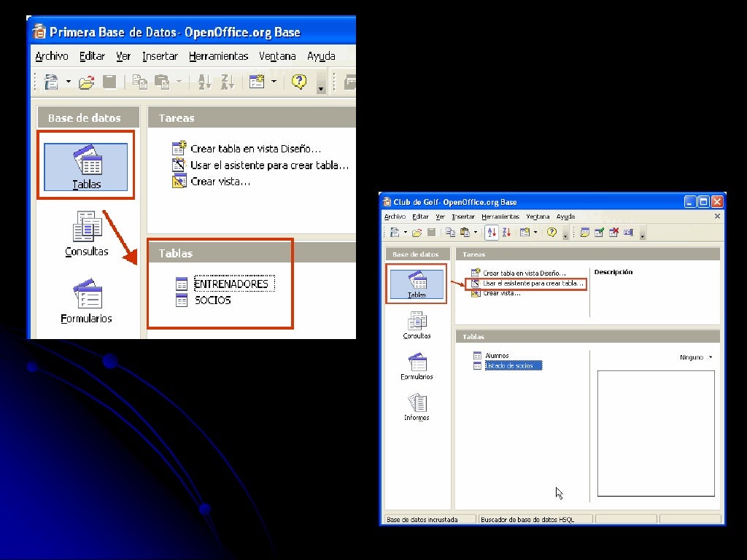The height and width of the screenshot is (560, 747).
Task: Click New document icon in Primera Base window
Action: click(51, 82)
